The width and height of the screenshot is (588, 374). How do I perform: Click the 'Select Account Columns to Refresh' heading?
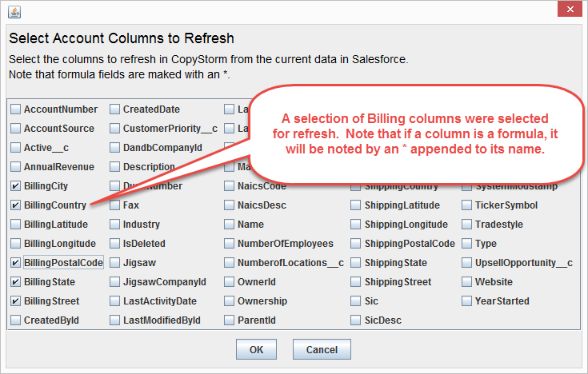point(122,38)
